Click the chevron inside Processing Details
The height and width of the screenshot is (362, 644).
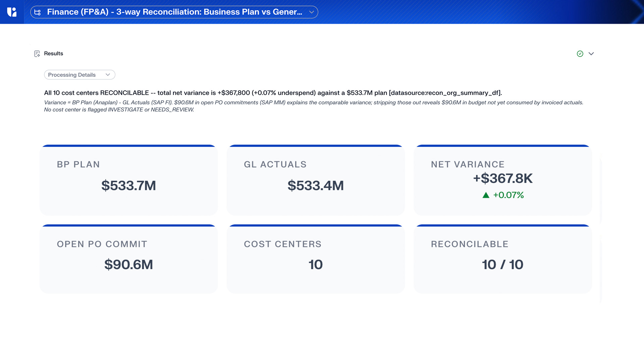108,75
